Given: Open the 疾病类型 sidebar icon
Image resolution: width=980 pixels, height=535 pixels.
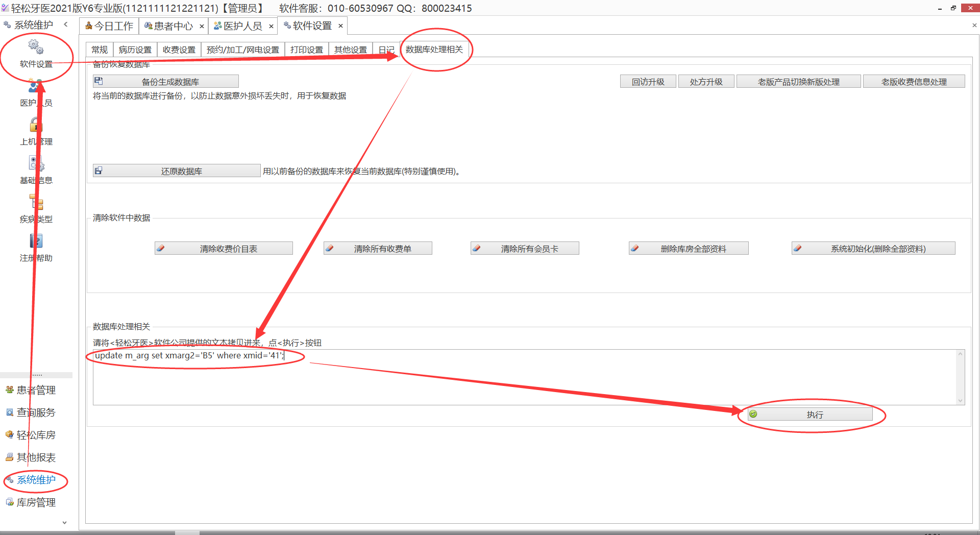Looking at the screenshot, I should tap(36, 202).
